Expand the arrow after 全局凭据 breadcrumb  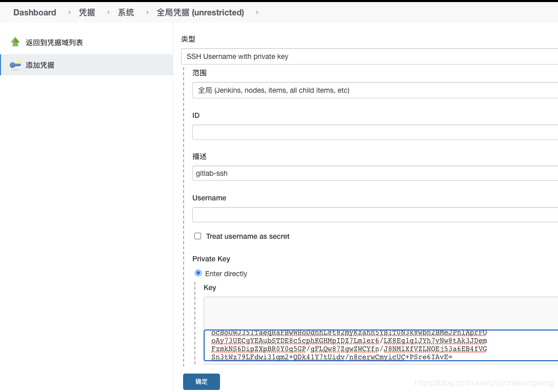(x=257, y=12)
